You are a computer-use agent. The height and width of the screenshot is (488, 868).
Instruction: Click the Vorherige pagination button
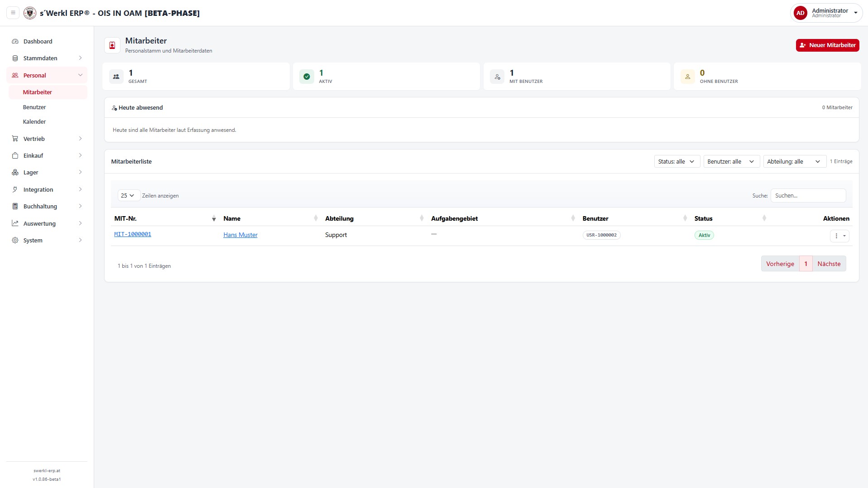point(780,264)
